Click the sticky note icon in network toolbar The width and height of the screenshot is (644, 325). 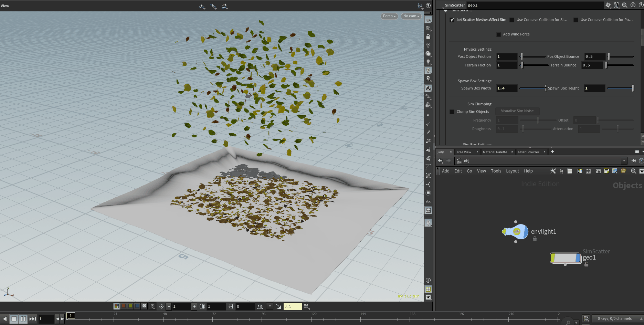(606, 171)
